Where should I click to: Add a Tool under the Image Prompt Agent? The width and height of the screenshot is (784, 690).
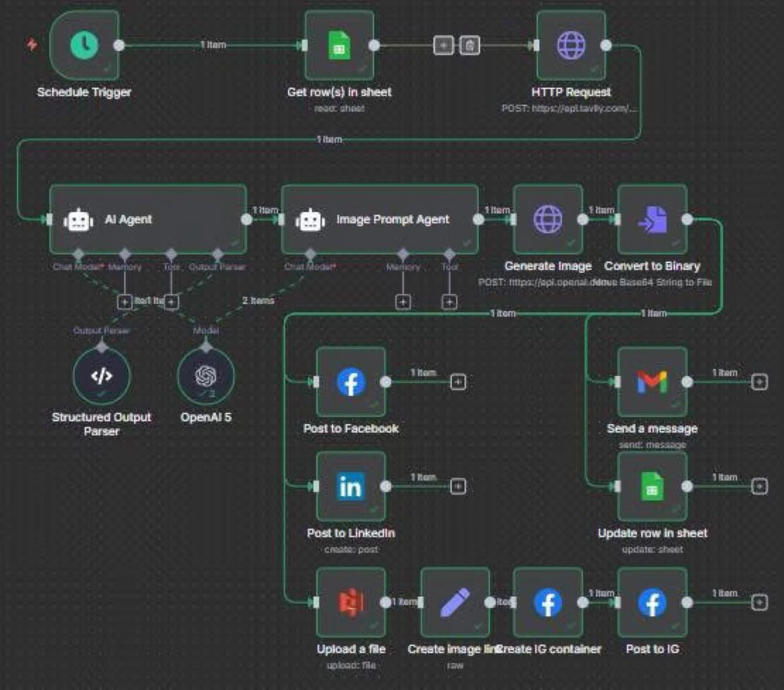click(x=449, y=301)
